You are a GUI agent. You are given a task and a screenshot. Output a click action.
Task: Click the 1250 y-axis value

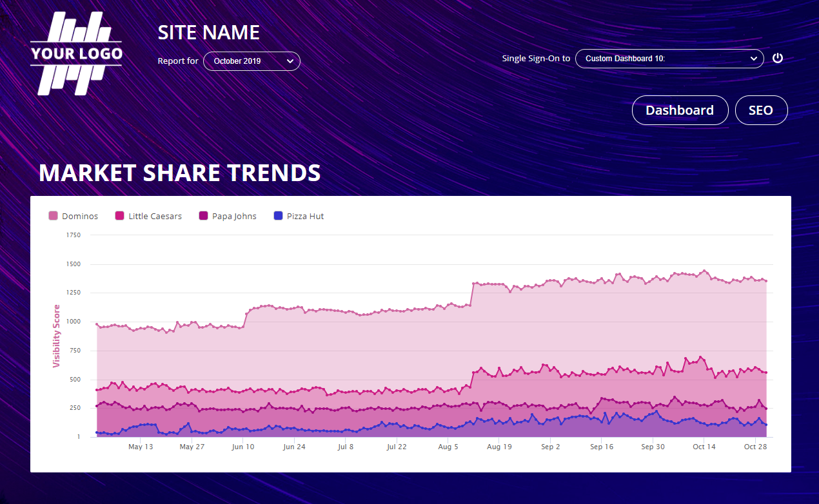[x=73, y=293]
